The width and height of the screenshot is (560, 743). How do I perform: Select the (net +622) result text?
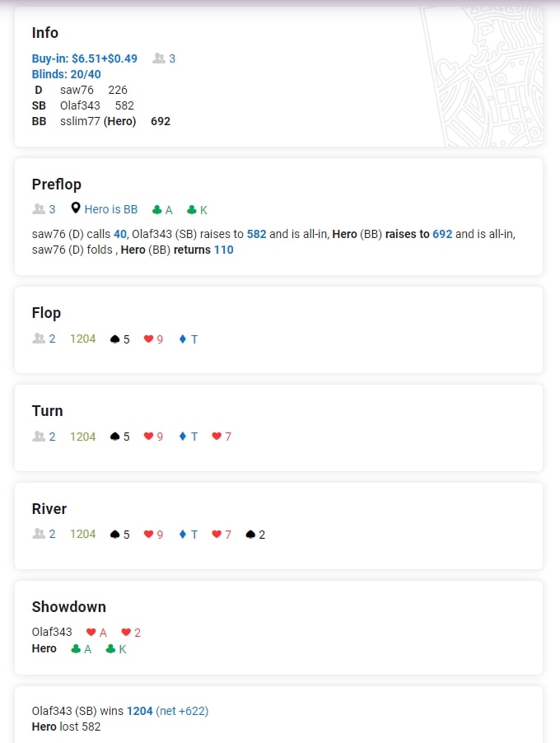tap(182, 711)
